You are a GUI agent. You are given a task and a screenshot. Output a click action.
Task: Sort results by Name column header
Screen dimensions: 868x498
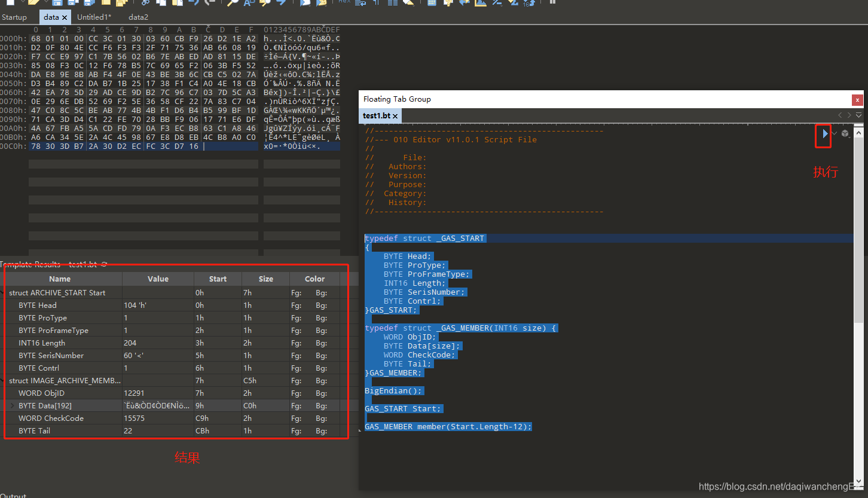tap(60, 279)
